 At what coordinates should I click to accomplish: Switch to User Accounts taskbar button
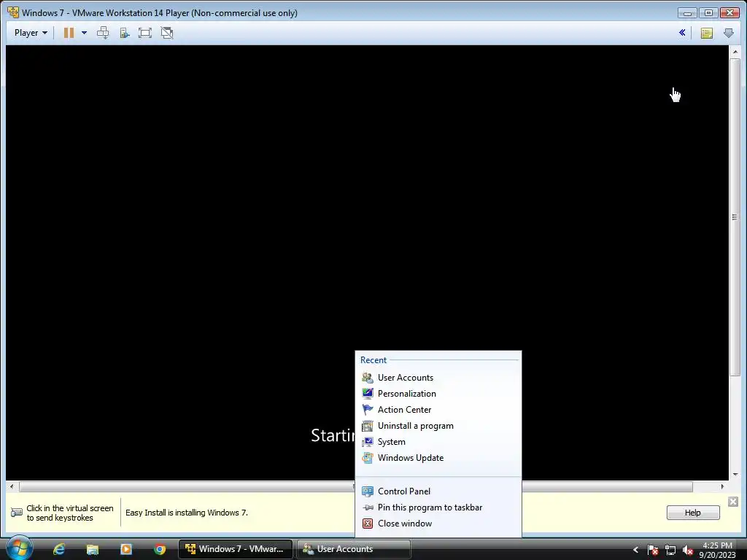[x=354, y=549]
